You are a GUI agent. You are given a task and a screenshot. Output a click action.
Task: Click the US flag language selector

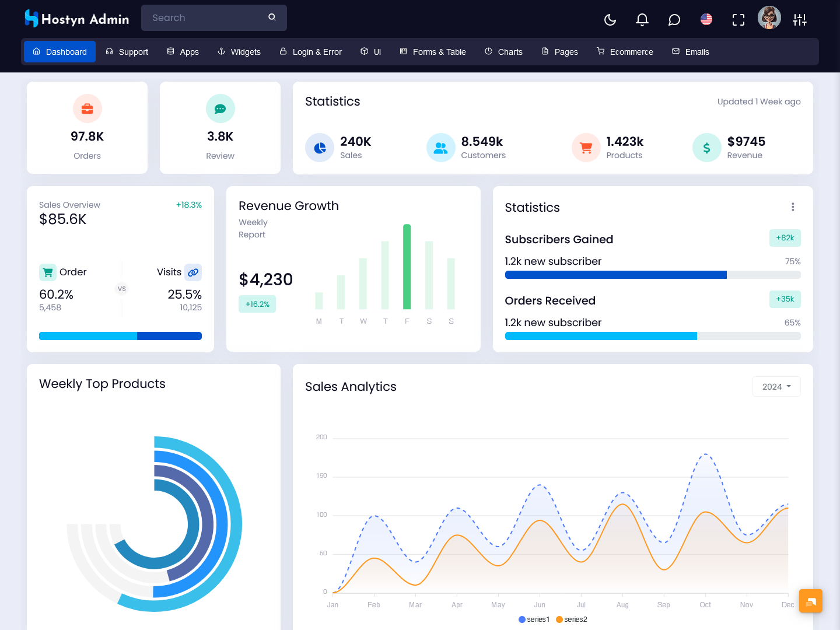point(706,20)
